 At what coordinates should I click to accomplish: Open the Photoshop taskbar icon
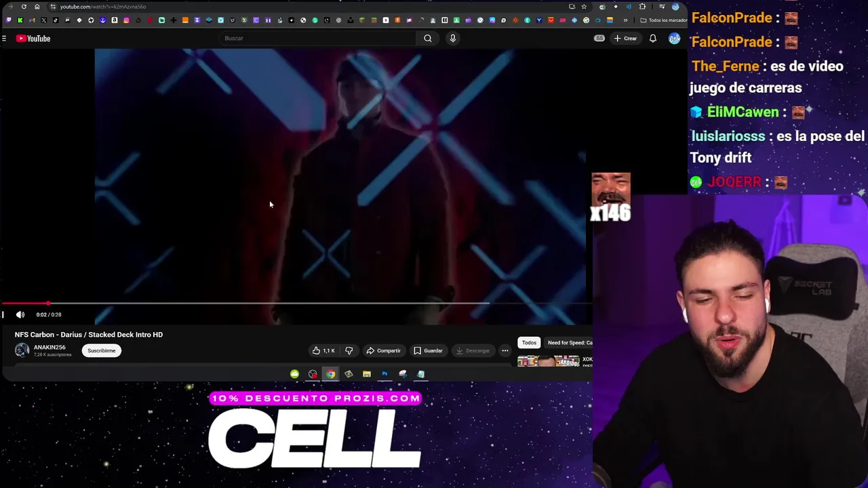(384, 374)
